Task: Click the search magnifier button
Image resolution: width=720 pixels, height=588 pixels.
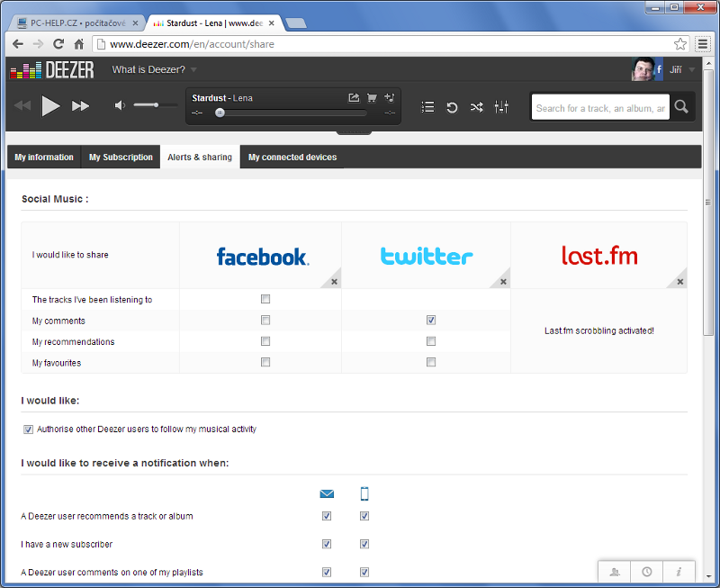Action: [x=681, y=107]
